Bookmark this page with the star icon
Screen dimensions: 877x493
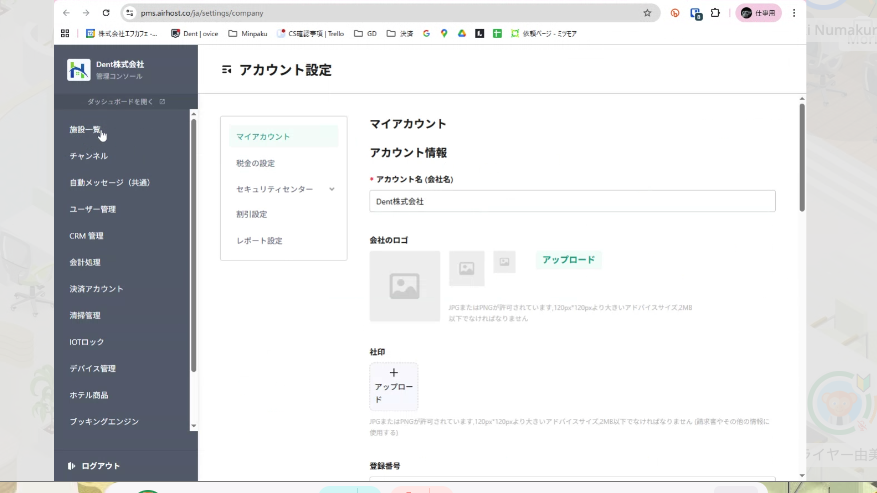[x=647, y=13]
